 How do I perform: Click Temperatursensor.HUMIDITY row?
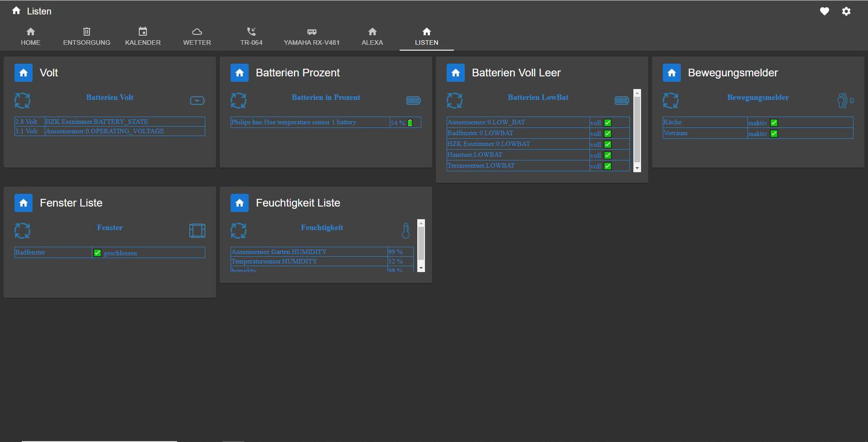[322, 261]
